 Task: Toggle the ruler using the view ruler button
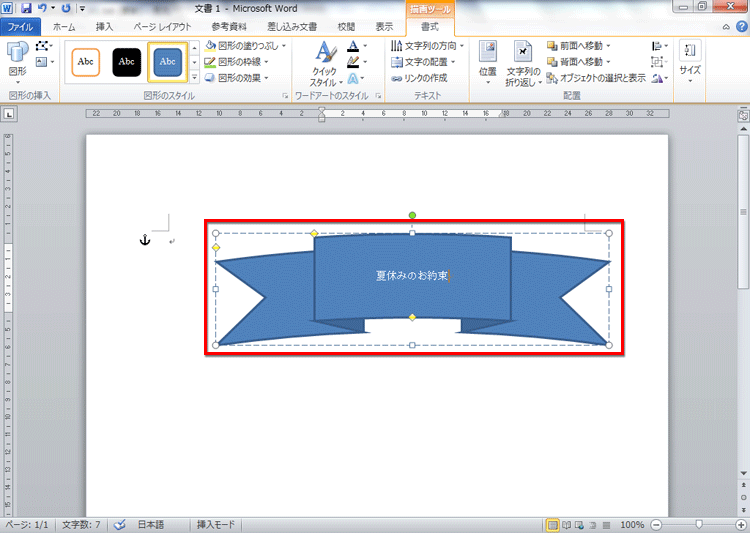(743, 116)
